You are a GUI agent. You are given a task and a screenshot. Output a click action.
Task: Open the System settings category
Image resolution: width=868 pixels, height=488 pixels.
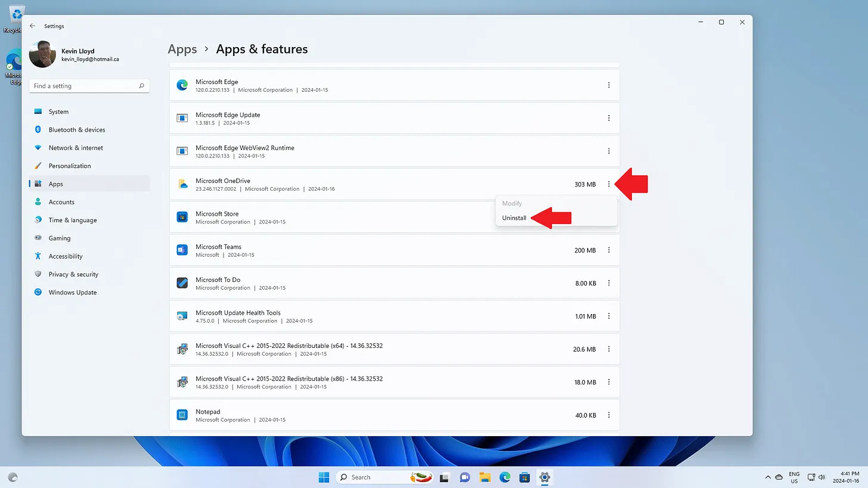(89, 111)
